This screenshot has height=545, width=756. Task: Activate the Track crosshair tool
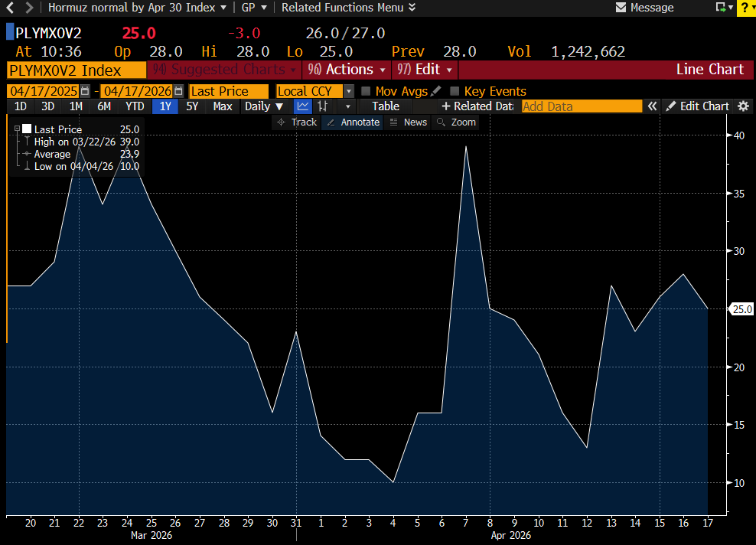click(296, 122)
